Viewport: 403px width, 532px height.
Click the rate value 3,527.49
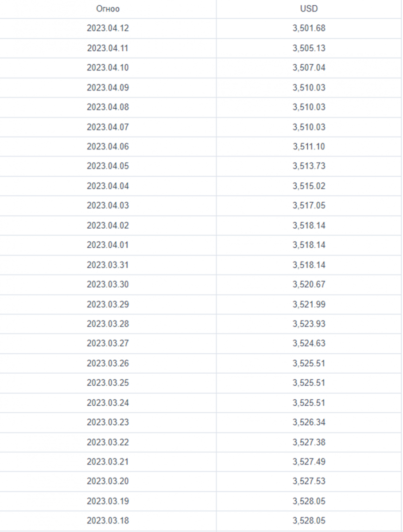point(309,462)
